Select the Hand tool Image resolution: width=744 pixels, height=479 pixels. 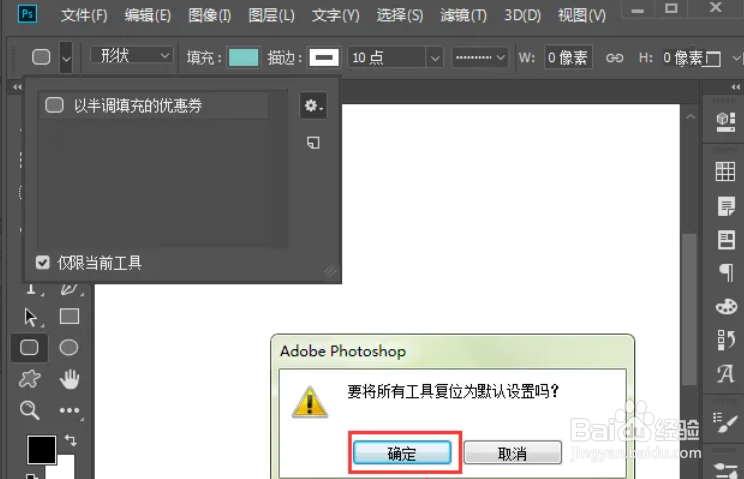[x=69, y=379]
